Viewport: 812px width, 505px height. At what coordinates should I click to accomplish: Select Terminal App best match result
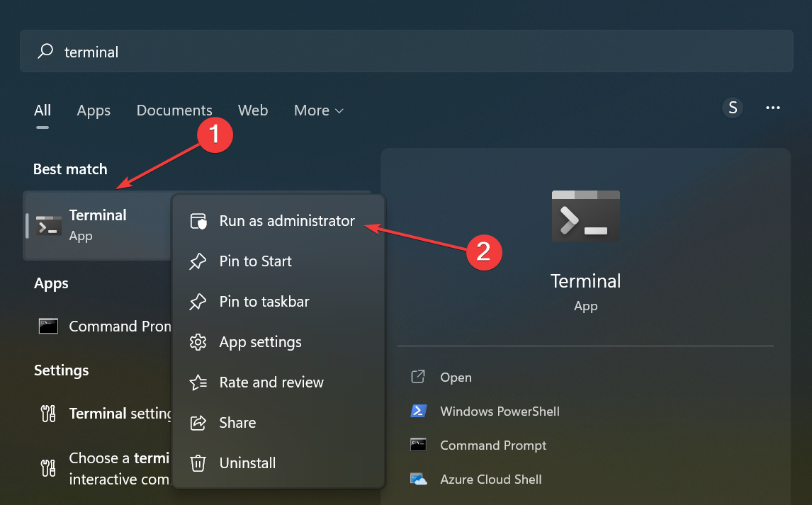98,225
